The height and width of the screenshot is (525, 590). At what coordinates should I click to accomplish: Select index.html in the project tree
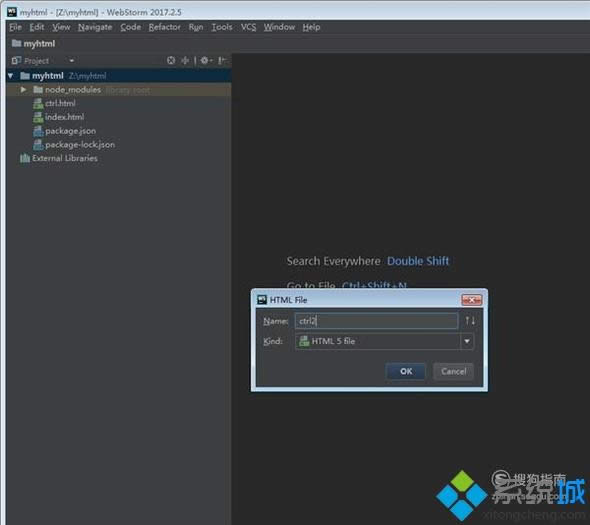[x=64, y=117]
